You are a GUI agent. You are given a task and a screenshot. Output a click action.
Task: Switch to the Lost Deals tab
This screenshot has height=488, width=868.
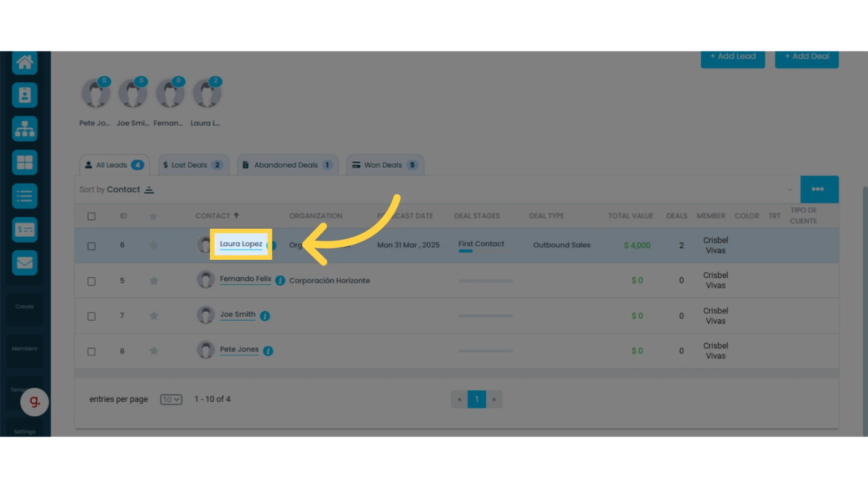[193, 165]
